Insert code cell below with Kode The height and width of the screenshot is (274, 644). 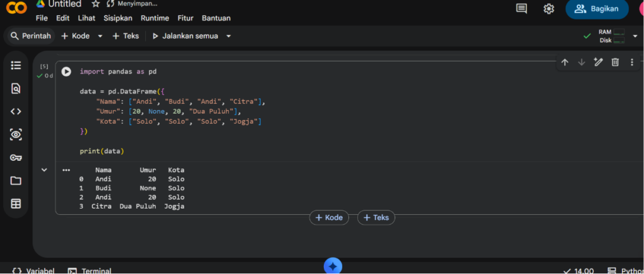[x=329, y=217]
